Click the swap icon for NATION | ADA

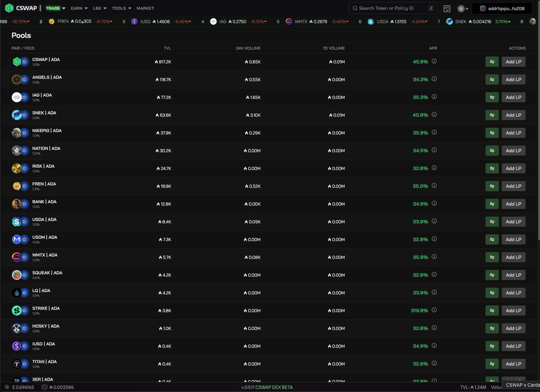(x=492, y=151)
